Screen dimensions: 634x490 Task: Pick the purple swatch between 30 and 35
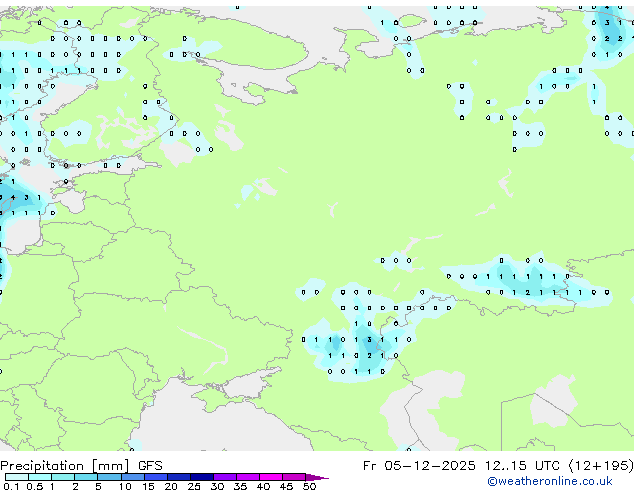(225, 477)
